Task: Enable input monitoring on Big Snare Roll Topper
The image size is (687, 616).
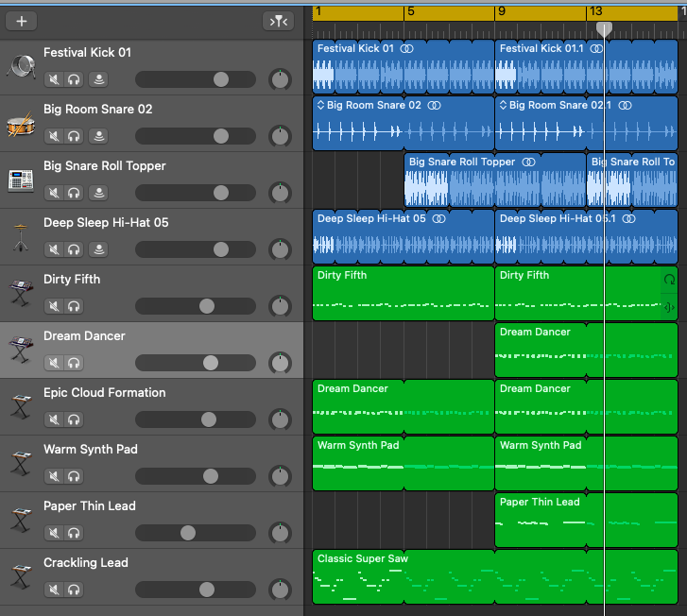Action: (x=99, y=193)
